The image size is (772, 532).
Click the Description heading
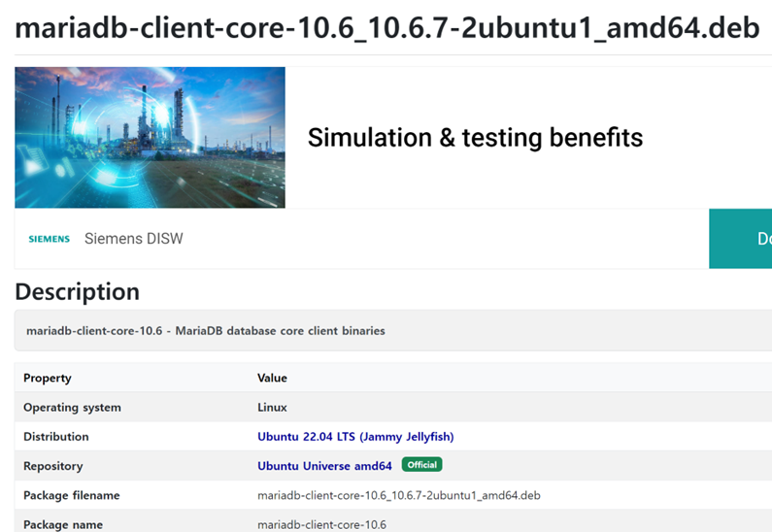click(78, 292)
